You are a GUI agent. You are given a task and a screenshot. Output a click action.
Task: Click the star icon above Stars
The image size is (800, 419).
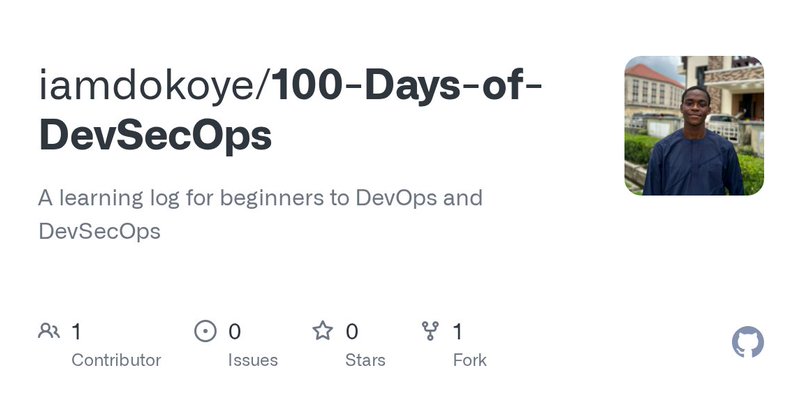322,331
